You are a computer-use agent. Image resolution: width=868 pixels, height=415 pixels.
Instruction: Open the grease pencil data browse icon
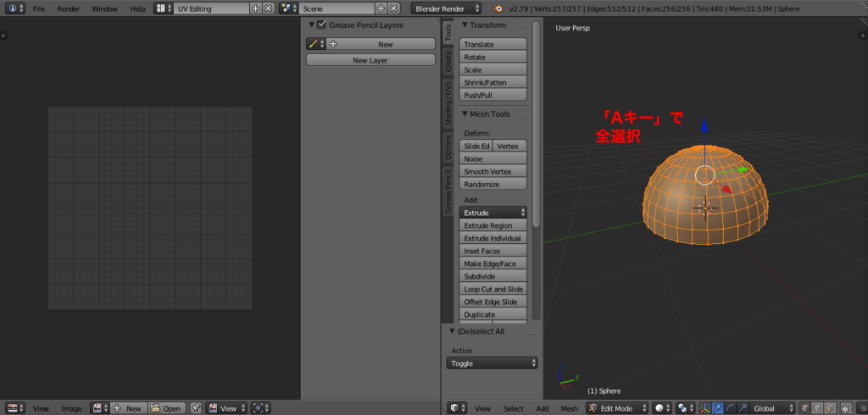click(x=316, y=44)
